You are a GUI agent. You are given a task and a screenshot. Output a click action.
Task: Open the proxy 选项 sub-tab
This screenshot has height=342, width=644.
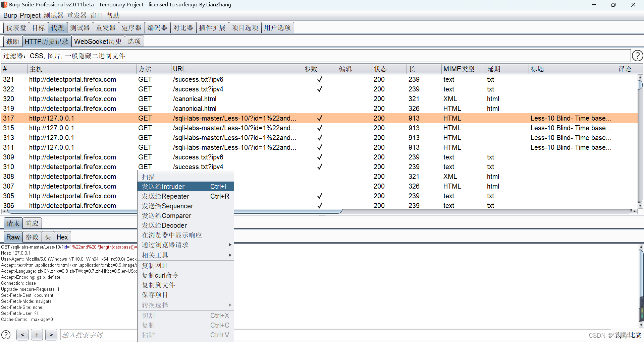pyautogui.click(x=134, y=42)
